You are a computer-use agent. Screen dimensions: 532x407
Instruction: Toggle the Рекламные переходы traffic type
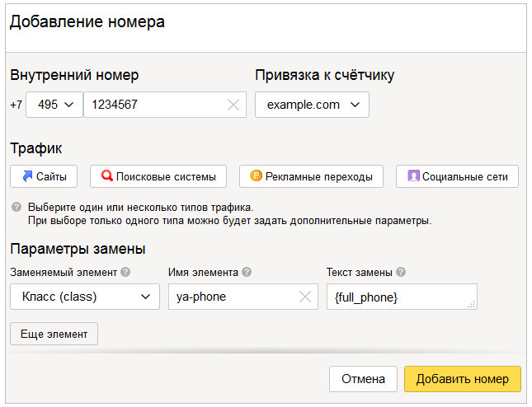point(311,176)
